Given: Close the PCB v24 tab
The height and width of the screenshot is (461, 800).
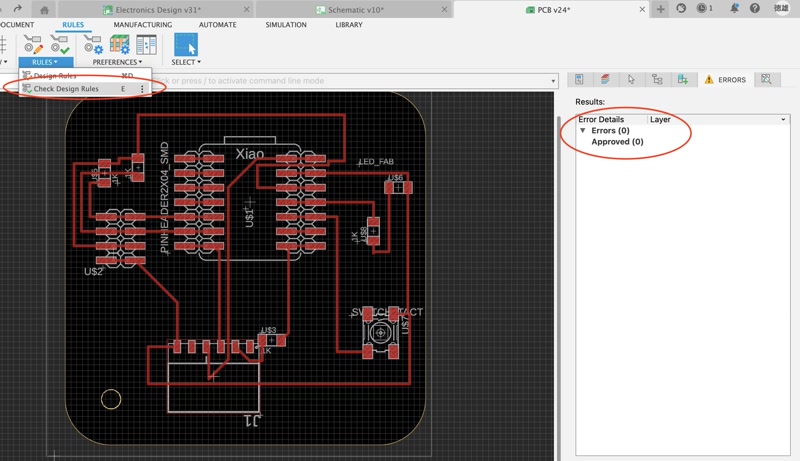Looking at the screenshot, I should [642, 10].
